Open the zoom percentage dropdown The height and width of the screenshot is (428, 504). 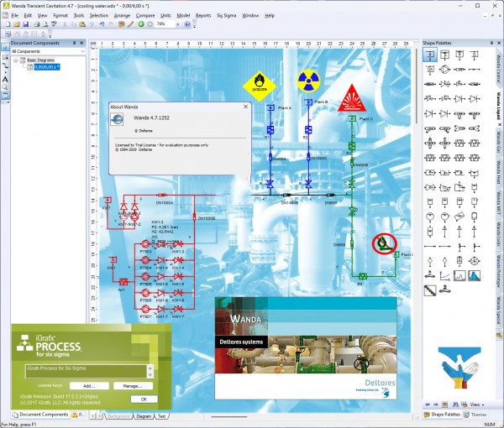coord(177,24)
